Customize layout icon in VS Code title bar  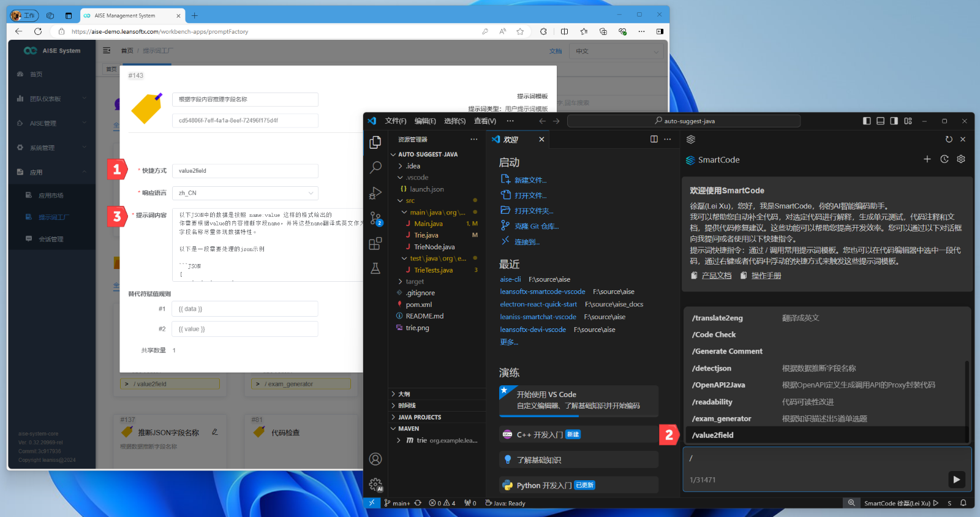pyautogui.click(x=908, y=121)
